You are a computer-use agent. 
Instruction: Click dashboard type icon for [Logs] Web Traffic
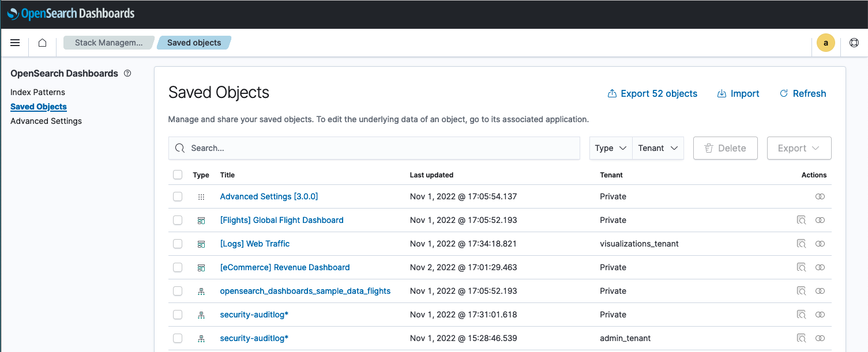(x=201, y=244)
